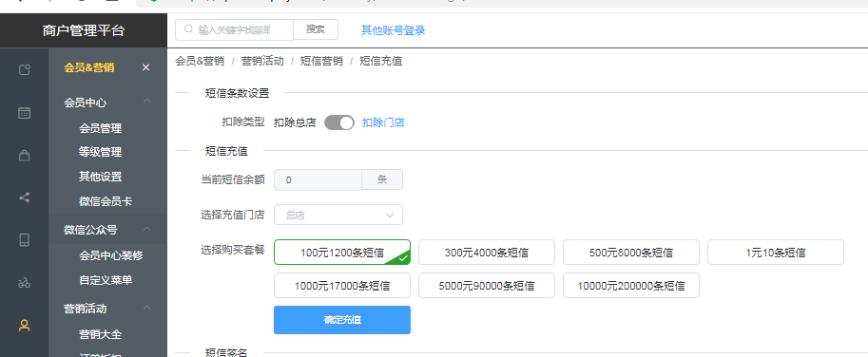Collapse the 会员中心 menu group
This screenshot has width=868, height=357.
coord(146,102)
